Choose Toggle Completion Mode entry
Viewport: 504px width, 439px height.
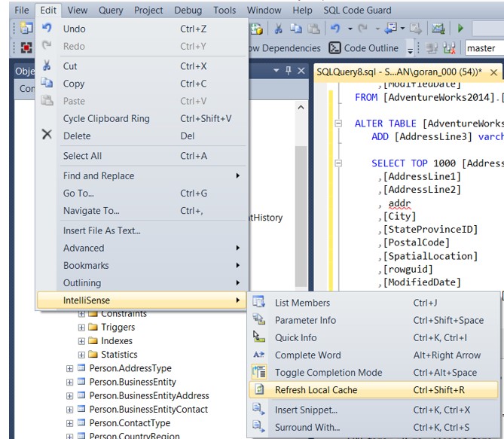click(x=374, y=373)
